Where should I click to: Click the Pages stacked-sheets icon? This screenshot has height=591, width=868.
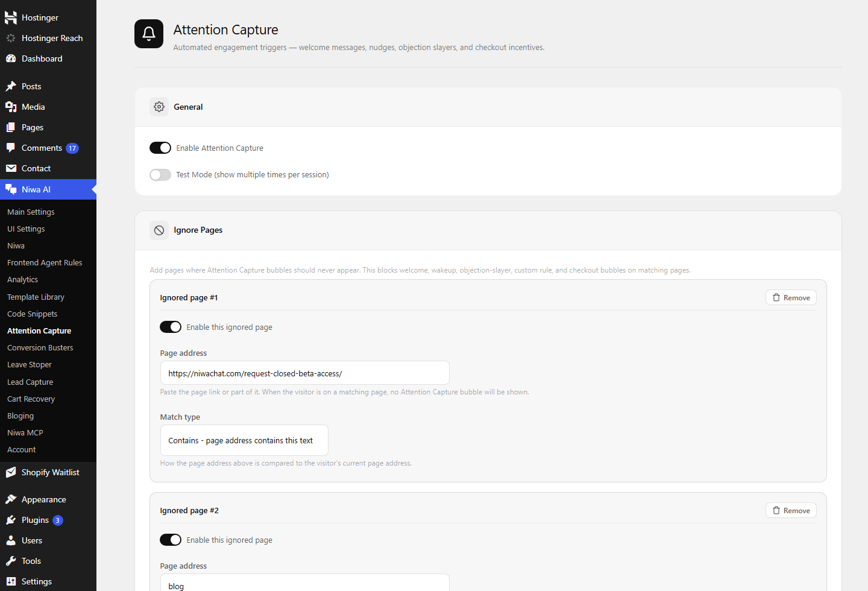(x=11, y=127)
